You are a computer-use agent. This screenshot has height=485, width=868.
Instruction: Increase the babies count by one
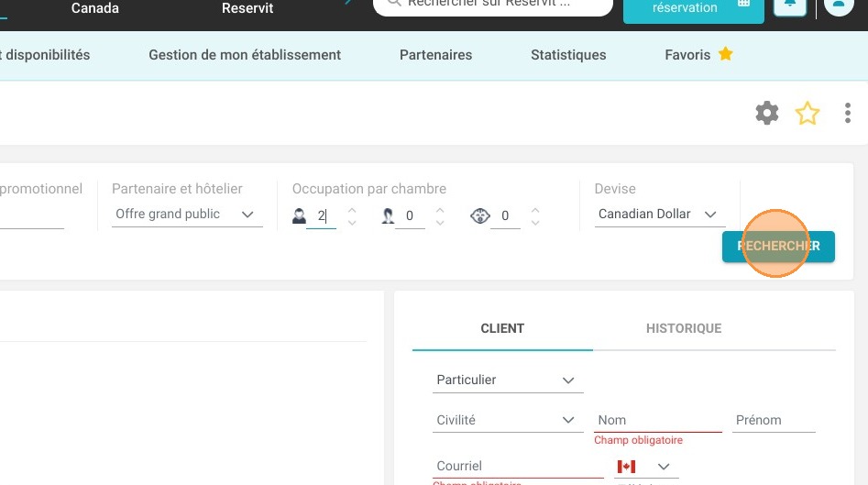pos(535,210)
